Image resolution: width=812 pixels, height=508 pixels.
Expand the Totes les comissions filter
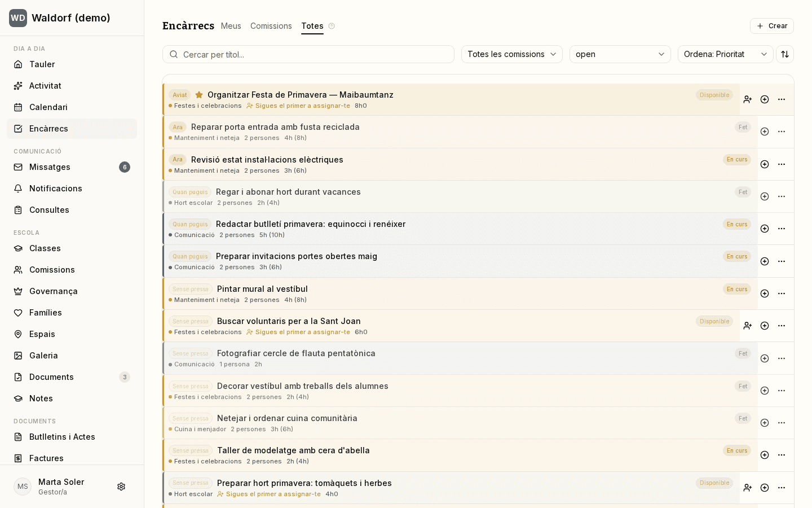coord(512,54)
